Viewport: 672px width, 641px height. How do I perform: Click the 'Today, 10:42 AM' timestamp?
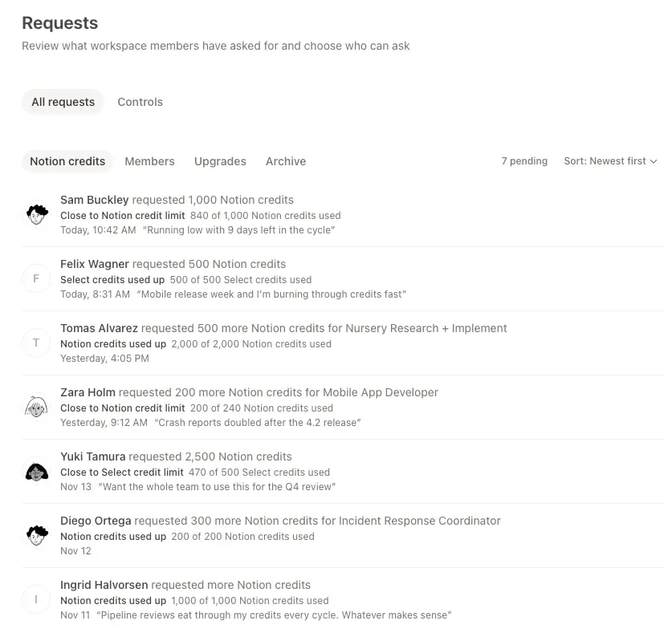click(x=98, y=230)
